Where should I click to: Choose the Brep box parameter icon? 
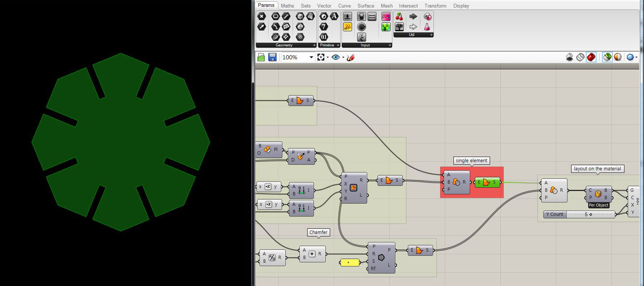(x=300, y=16)
